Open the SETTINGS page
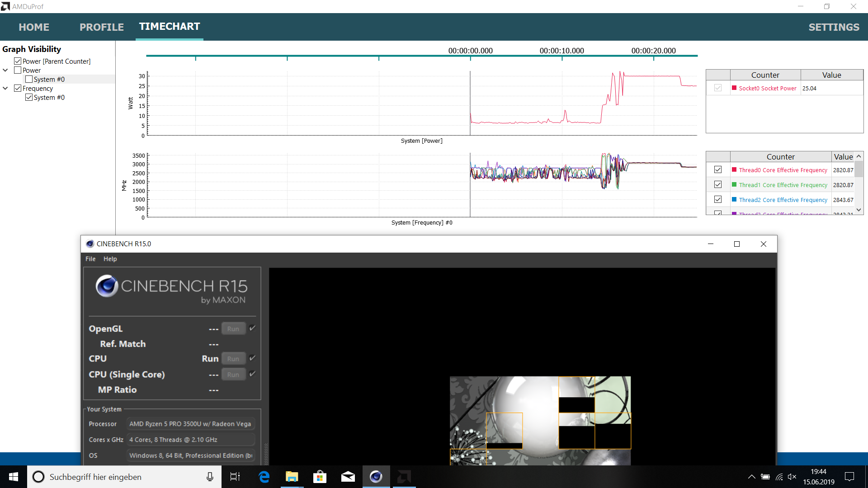This screenshot has width=868, height=488. pos(834,27)
